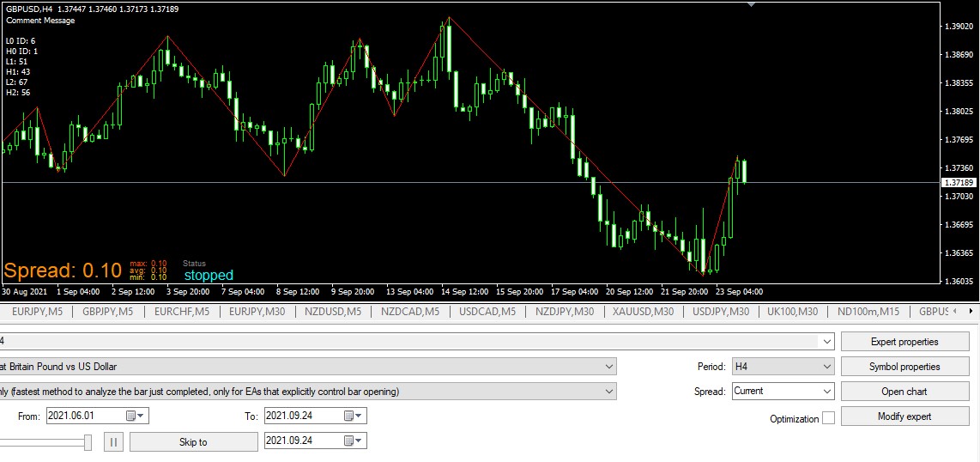Open the testing model dropdown
This screenshot has height=462, width=980.
pos(609,392)
